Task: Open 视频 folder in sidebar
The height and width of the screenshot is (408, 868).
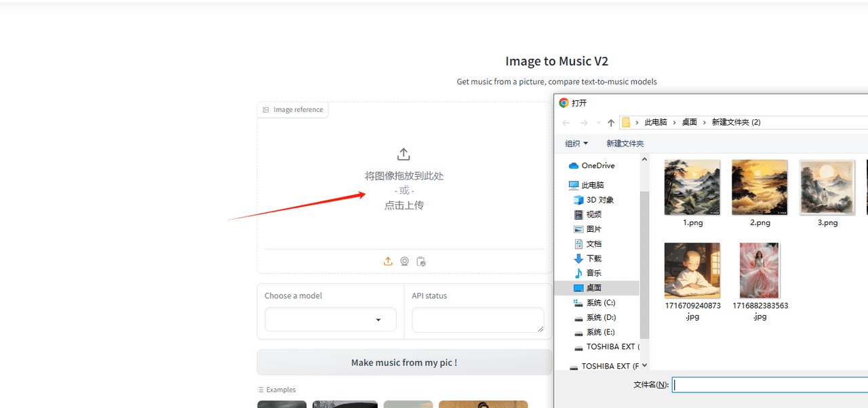Action: point(587,214)
